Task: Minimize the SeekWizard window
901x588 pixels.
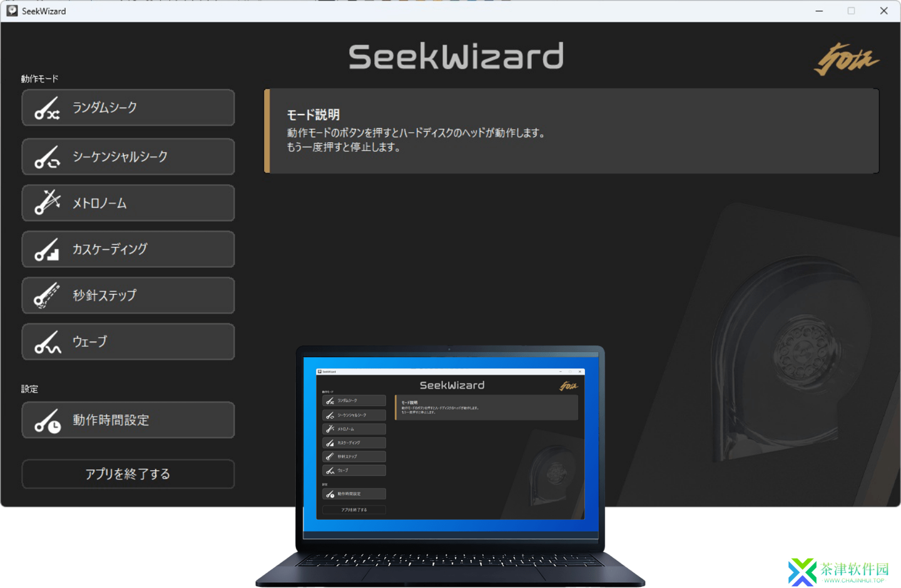Action: 819,11
